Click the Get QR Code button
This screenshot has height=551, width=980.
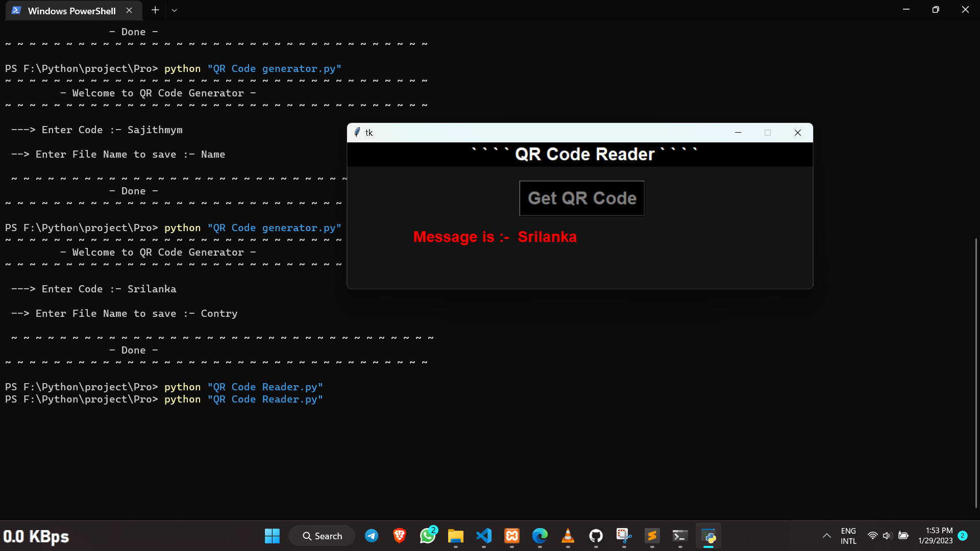click(x=581, y=198)
